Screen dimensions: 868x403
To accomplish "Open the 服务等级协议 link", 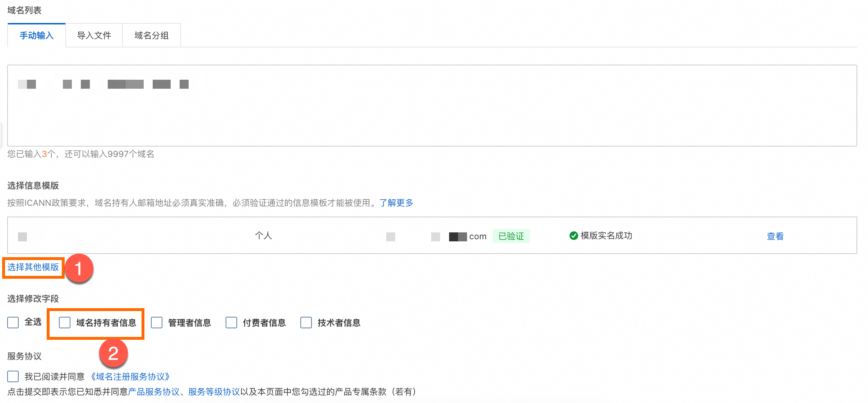I will [x=214, y=392].
